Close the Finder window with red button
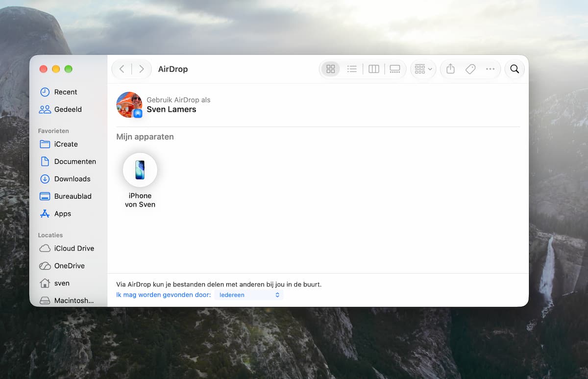The height and width of the screenshot is (379, 588). pos(43,69)
